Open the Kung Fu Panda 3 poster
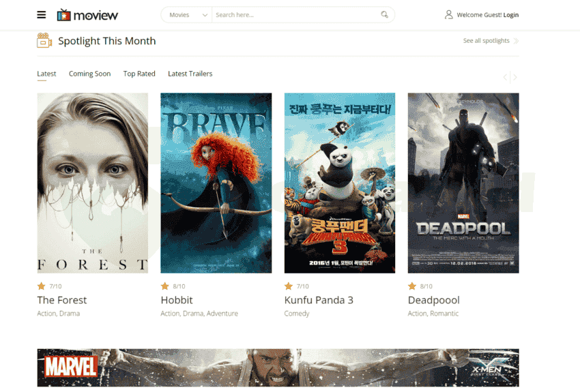 pyautogui.click(x=340, y=183)
